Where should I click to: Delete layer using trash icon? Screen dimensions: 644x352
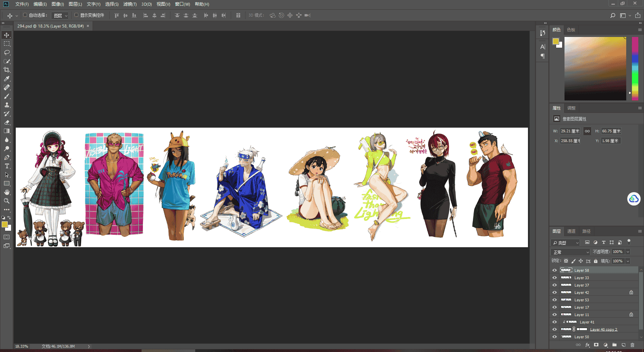(632, 345)
